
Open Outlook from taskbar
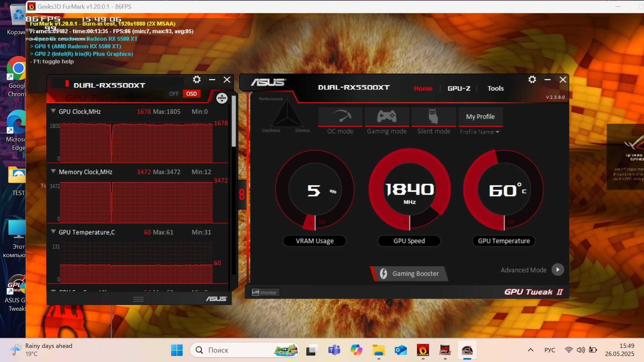[401, 350]
